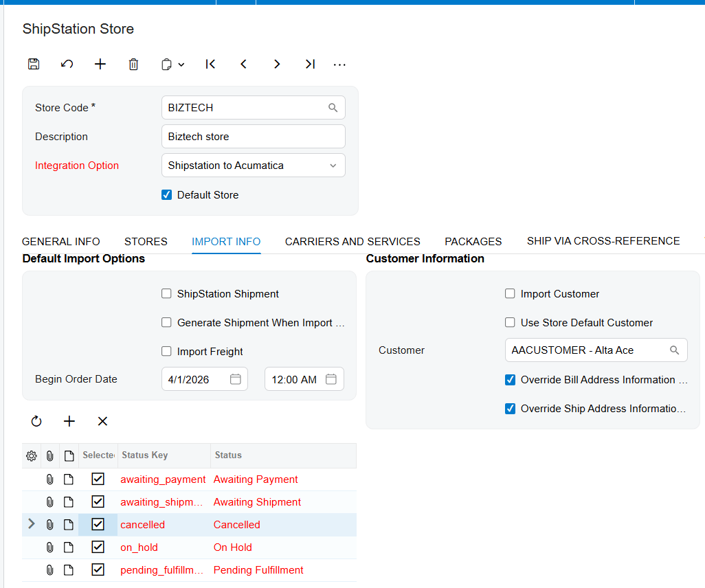The width and height of the screenshot is (705, 588).
Task: Click the clipboard icon in the toolbar
Action: 166,65
